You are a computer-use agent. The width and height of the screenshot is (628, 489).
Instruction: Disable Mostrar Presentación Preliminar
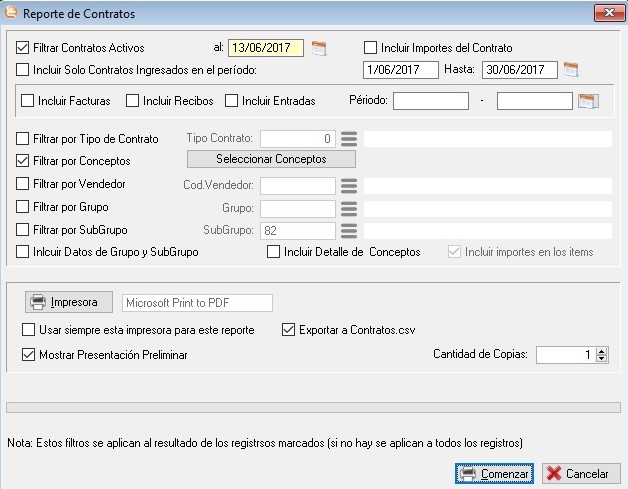click(x=28, y=354)
